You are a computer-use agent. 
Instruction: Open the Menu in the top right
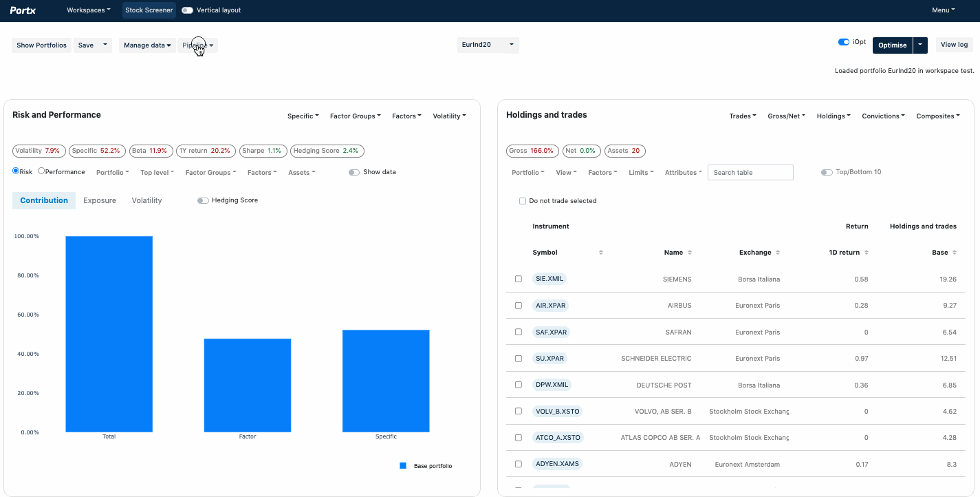pyautogui.click(x=944, y=10)
